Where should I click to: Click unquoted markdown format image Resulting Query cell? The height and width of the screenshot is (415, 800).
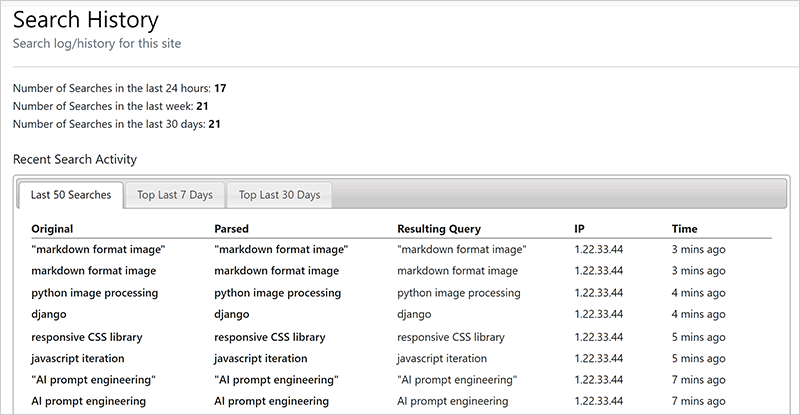pyautogui.click(x=457, y=271)
